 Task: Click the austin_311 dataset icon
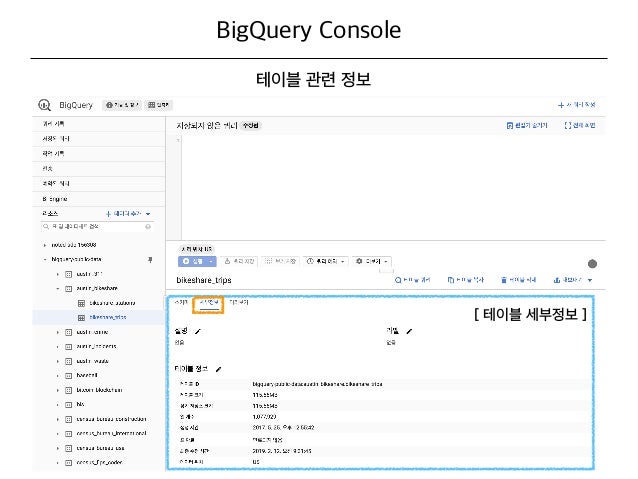(x=69, y=274)
